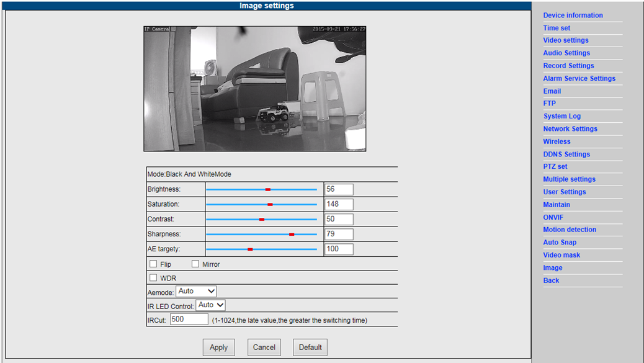
Task: Open the PTZ set page
Action: pos(555,167)
